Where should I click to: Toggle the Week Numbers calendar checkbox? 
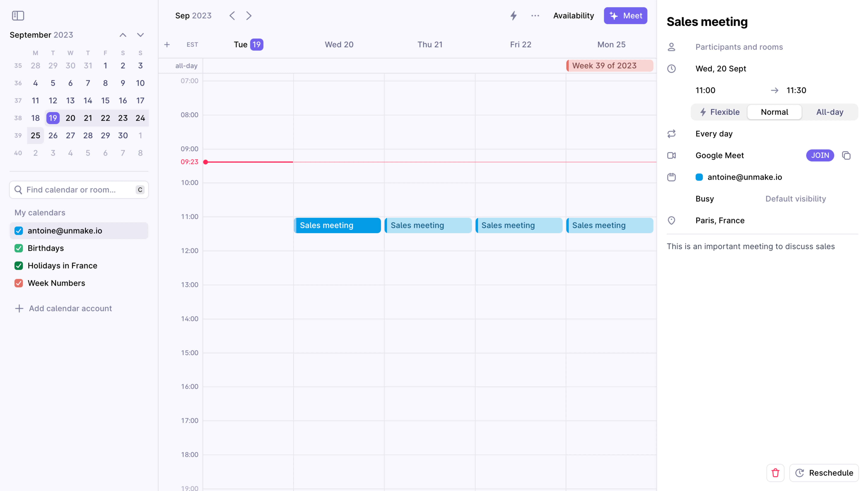[19, 283]
